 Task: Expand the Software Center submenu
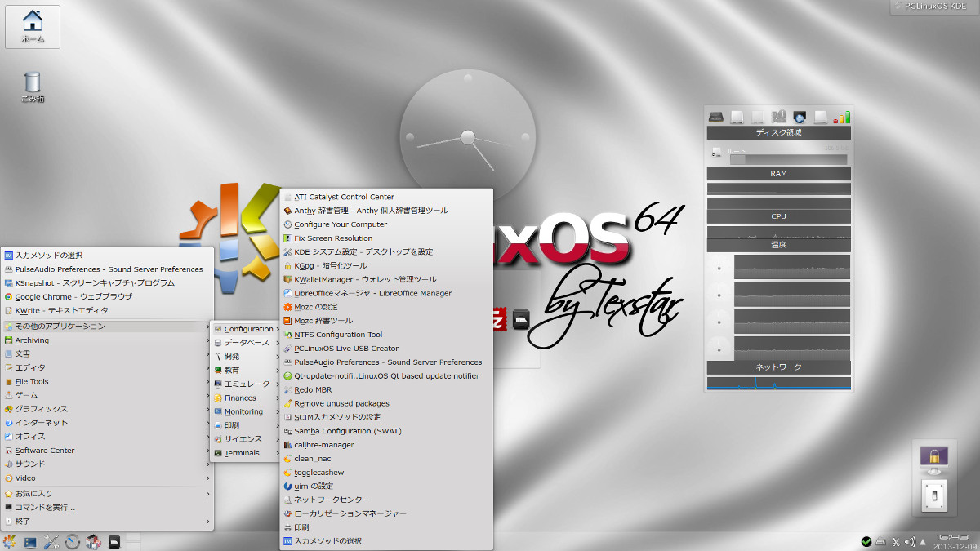(107, 451)
